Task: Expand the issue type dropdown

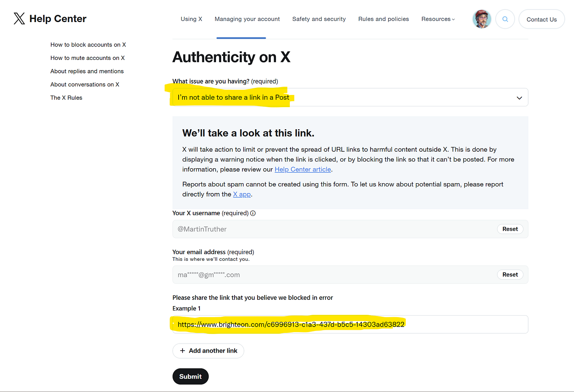Action: tap(350, 97)
